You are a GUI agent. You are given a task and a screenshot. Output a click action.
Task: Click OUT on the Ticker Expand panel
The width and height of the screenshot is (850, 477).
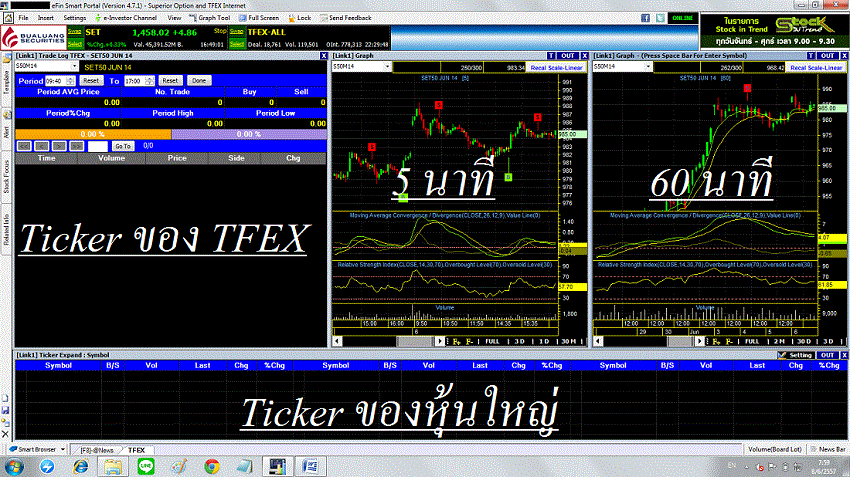(827, 355)
